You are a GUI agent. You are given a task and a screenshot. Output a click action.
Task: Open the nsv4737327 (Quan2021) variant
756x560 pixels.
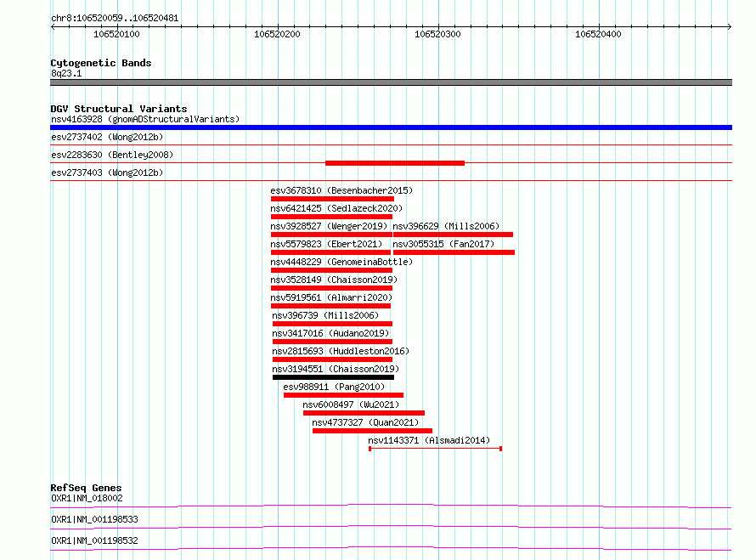click(365, 422)
